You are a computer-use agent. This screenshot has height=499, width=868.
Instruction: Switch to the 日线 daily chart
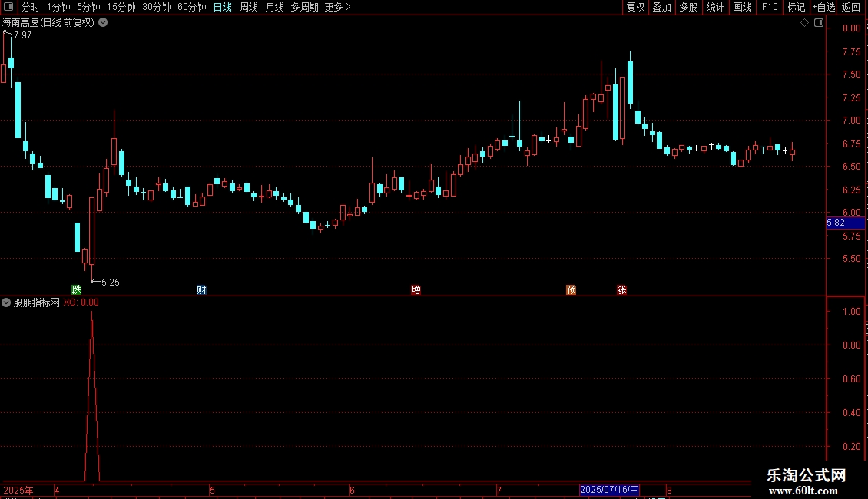(x=223, y=7)
